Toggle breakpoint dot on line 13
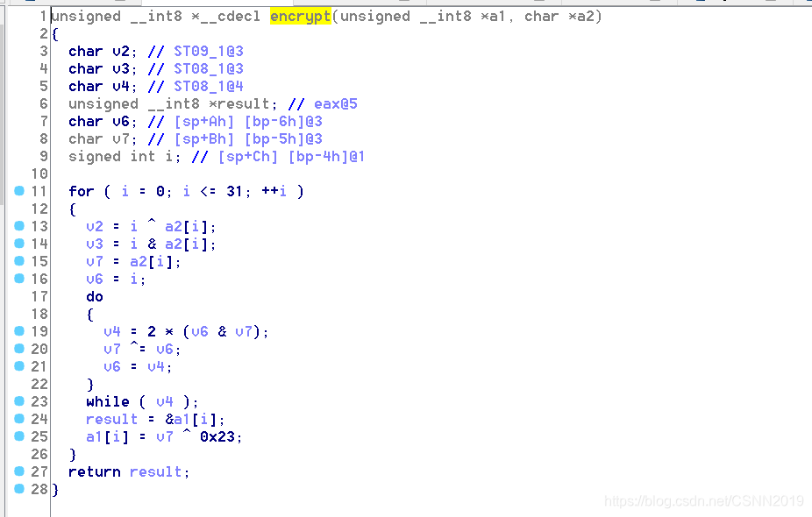Image resolution: width=812 pixels, height=517 pixels. 19,225
